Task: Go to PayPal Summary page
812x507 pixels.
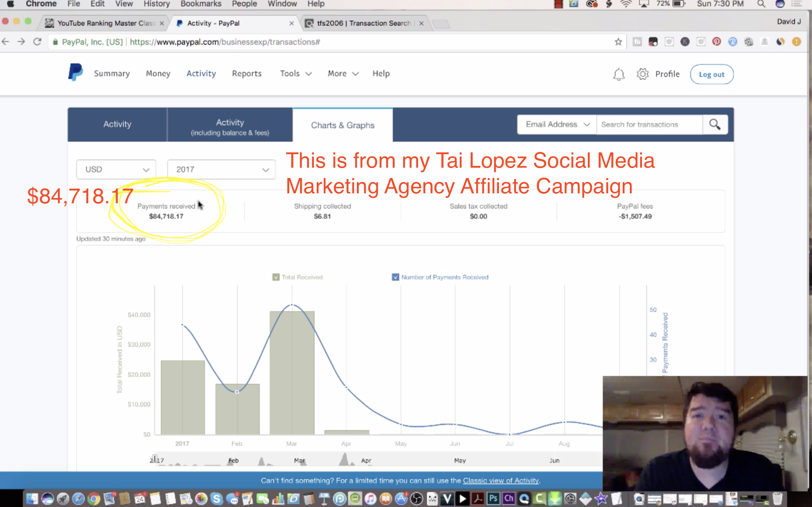Action: click(x=112, y=74)
